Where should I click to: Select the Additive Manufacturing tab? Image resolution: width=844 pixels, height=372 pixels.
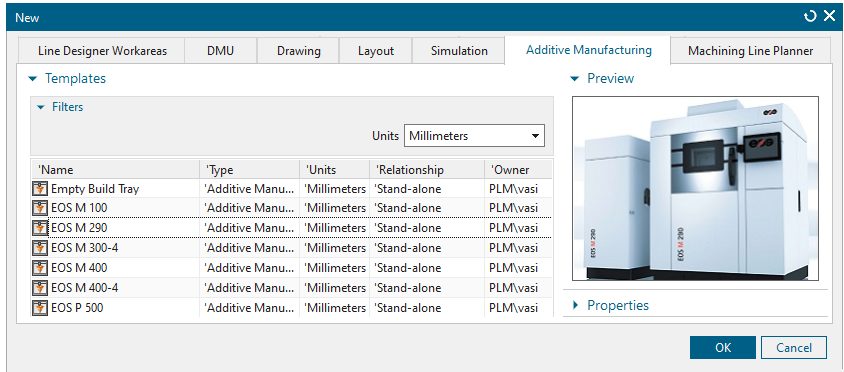tap(588, 50)
